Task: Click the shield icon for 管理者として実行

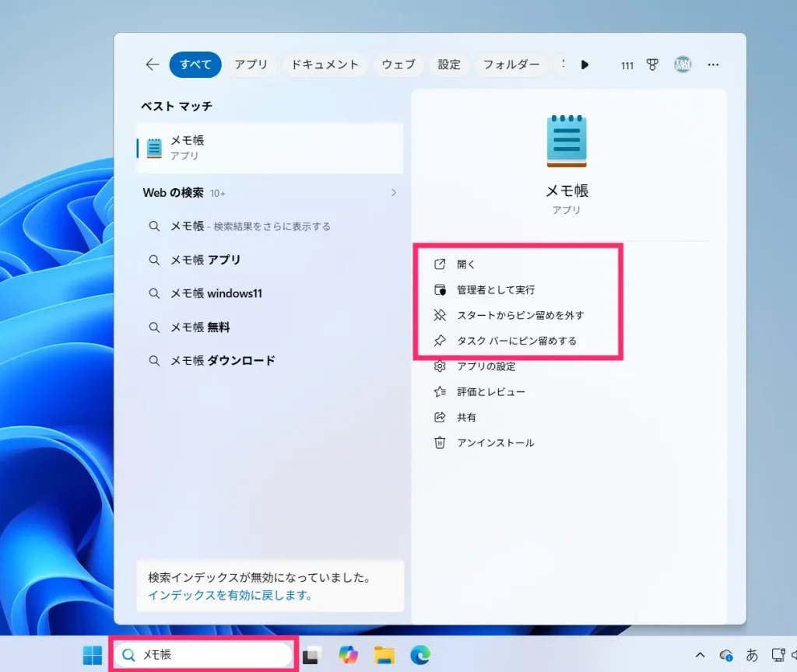Action: (x=440, y=289)
